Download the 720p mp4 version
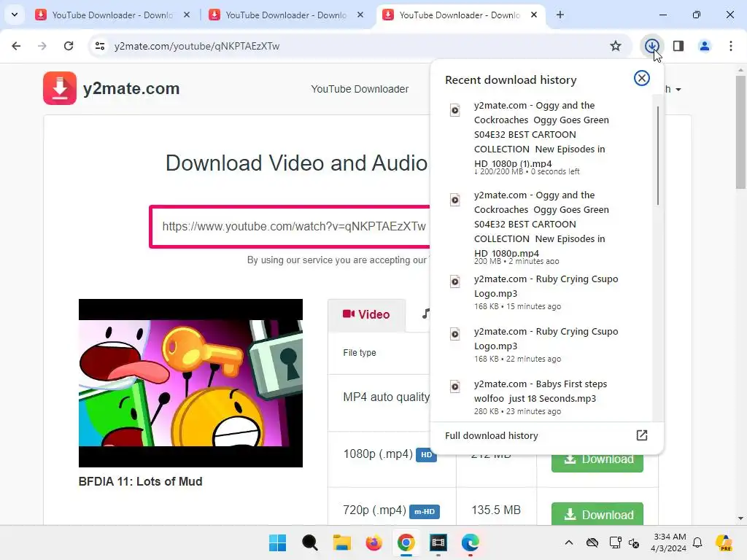This screenshot has width=747, height=560. (597, 514)
